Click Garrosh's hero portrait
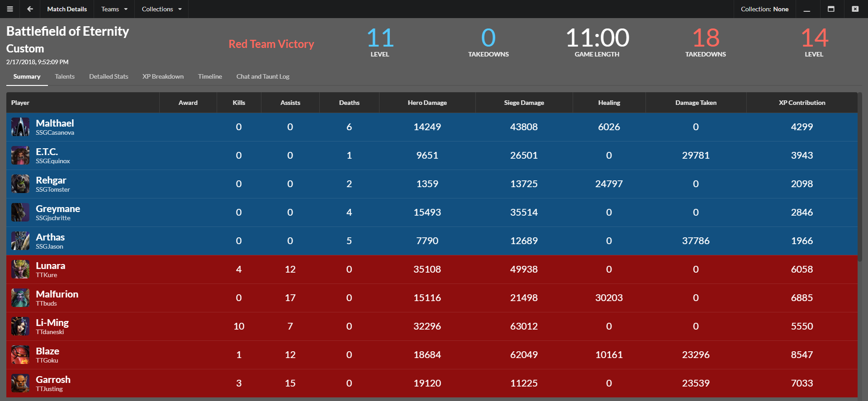The image size is (868, 401). 20,383
